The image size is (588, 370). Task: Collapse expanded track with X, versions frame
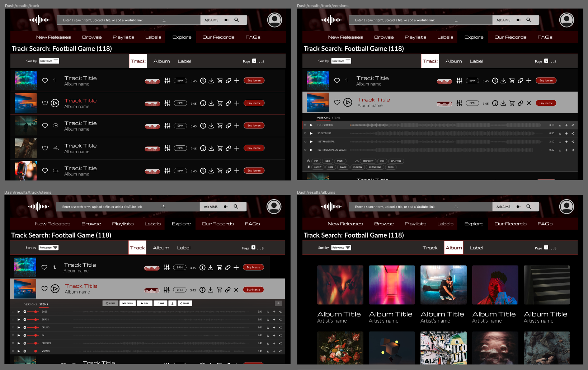529,103
